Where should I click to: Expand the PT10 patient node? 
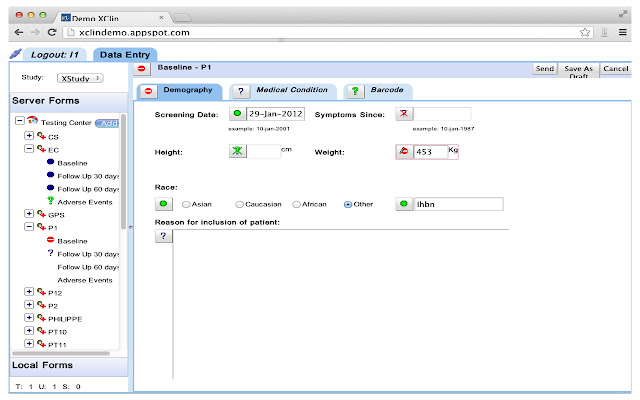pyautogui.click(x=29, y=331)
